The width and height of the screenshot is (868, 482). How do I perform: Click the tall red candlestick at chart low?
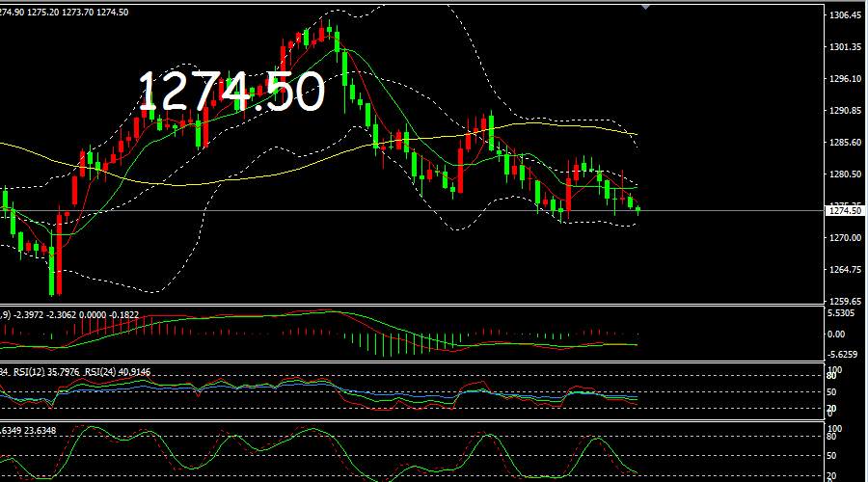(x=59, y=250)
